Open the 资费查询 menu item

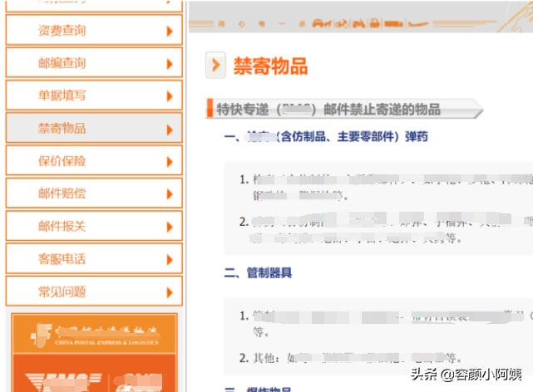tap(94, 30)
